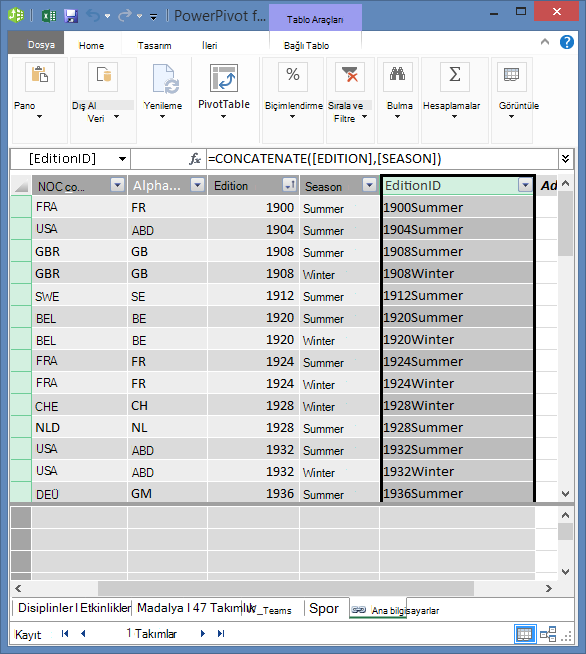This screenshot has height=654, width=586.
Task: Open the EditionID column filter dropdown
Action: point(526,185)
